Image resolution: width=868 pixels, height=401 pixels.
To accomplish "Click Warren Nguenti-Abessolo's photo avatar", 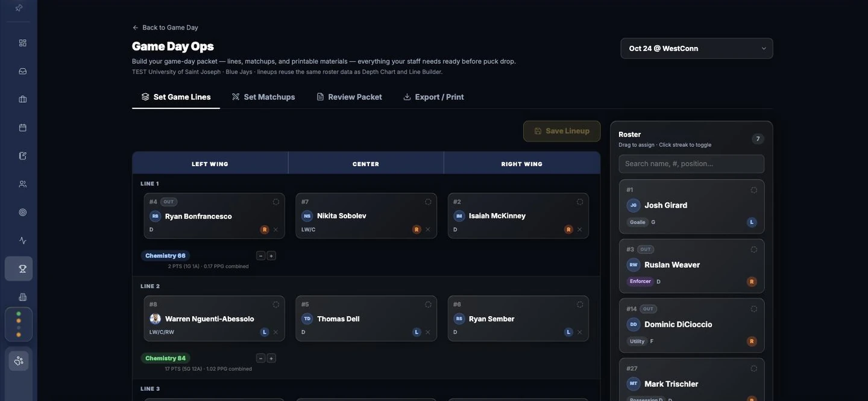I will coord(156,319).
